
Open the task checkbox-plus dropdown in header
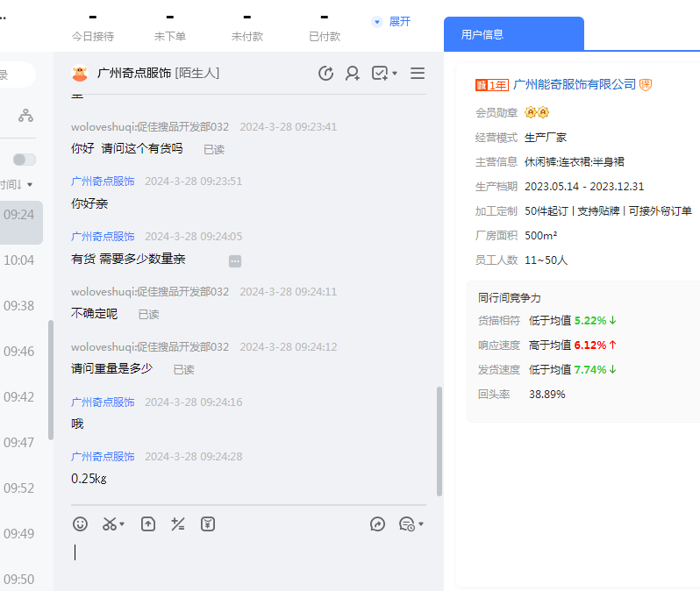click(384, 74)
